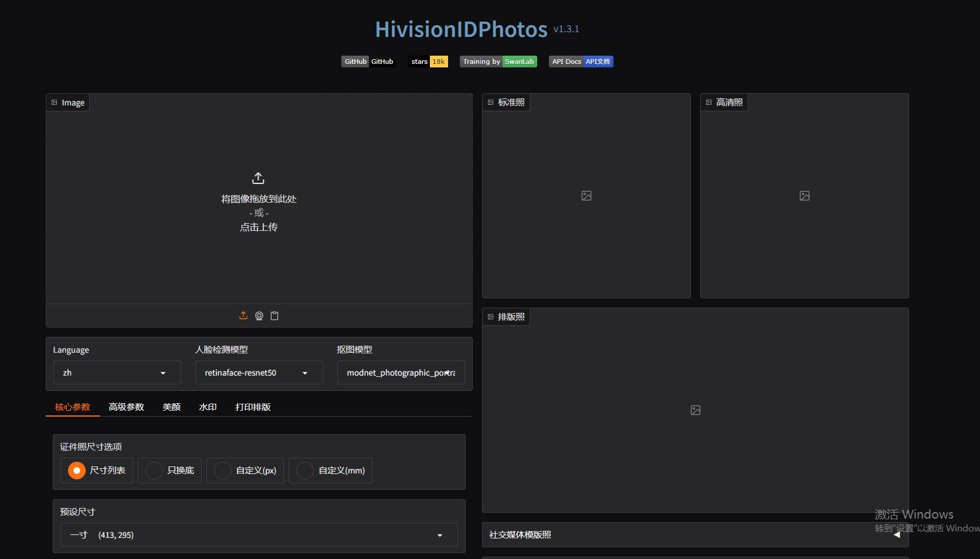Click the 证件照尺寸选项 label
This screenshot has width=980, height=559.
[x=91, y=447]
